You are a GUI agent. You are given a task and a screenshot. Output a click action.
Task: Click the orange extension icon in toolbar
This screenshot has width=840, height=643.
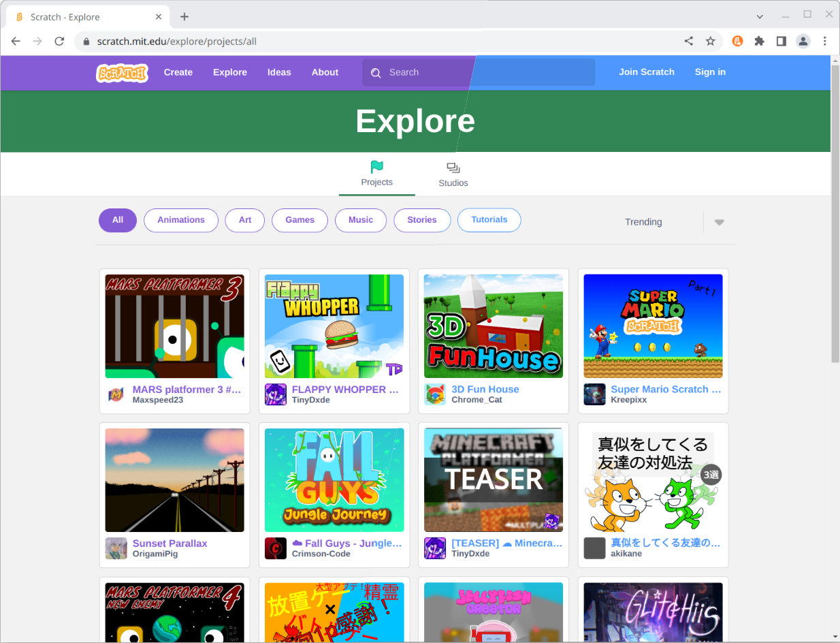coord(737,41)
